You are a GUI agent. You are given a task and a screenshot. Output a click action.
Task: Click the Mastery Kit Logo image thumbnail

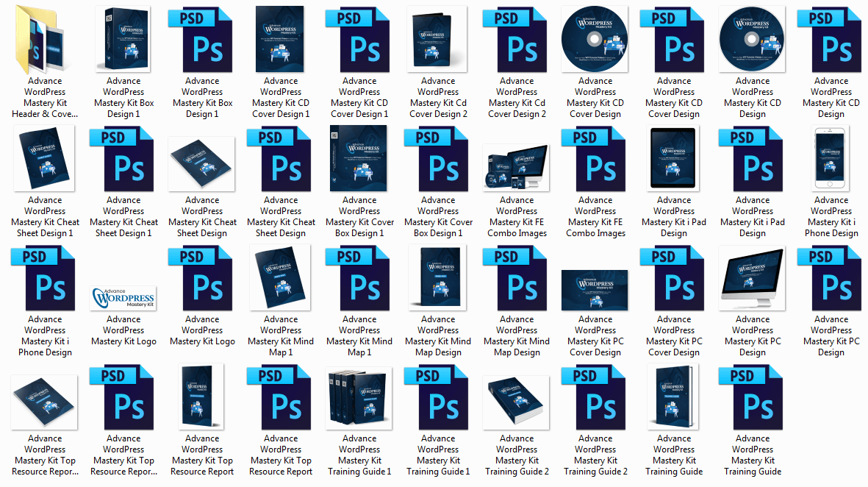point(123,298)
